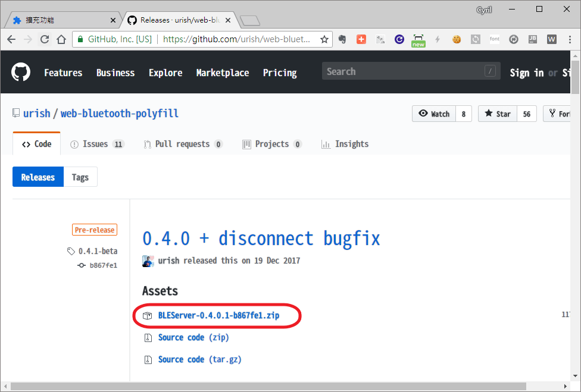
Task: Download Source code (zip)
Action: pyautogui.click(x=193, y=338)
